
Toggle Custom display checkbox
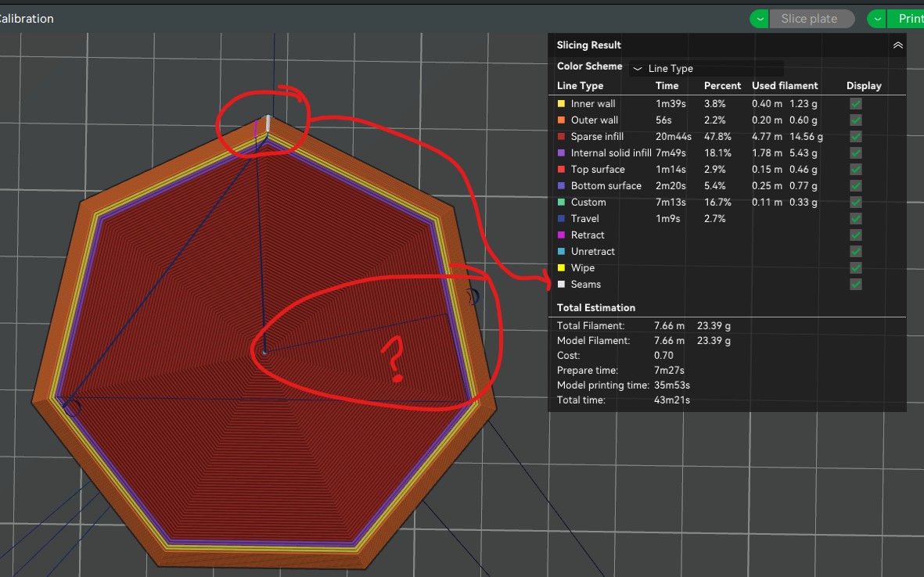click(856, 202)
